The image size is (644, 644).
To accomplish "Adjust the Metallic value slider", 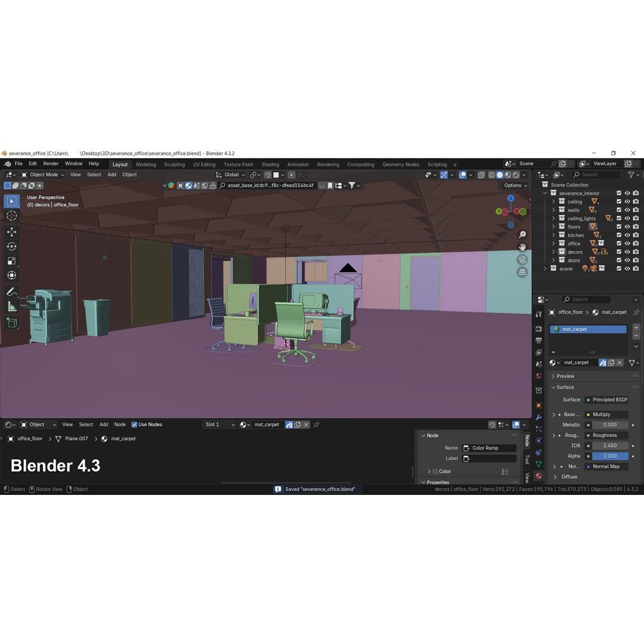I will click(609, 425).
